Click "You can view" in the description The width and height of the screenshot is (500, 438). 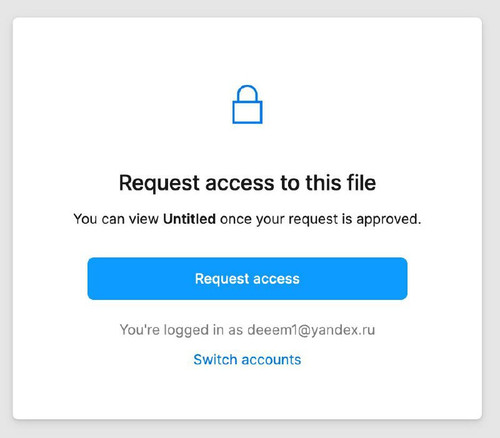tap(116, 219)
